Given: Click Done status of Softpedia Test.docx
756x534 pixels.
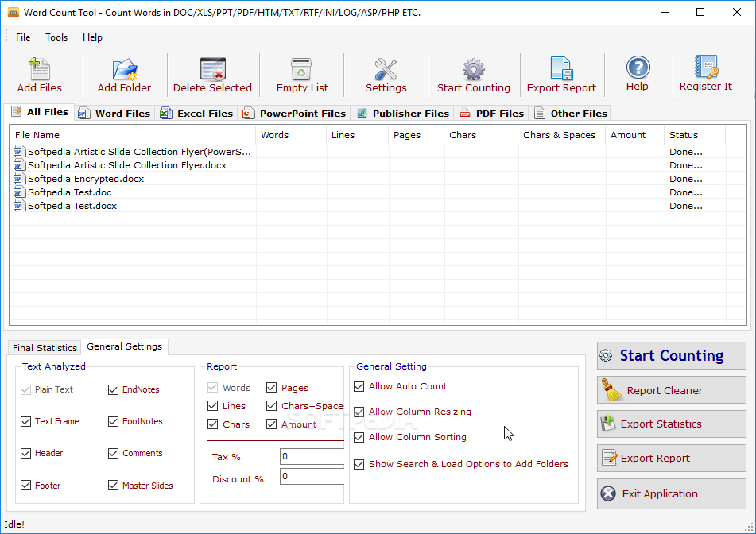Looking at the screenshot, I should (x=685, y=206).
